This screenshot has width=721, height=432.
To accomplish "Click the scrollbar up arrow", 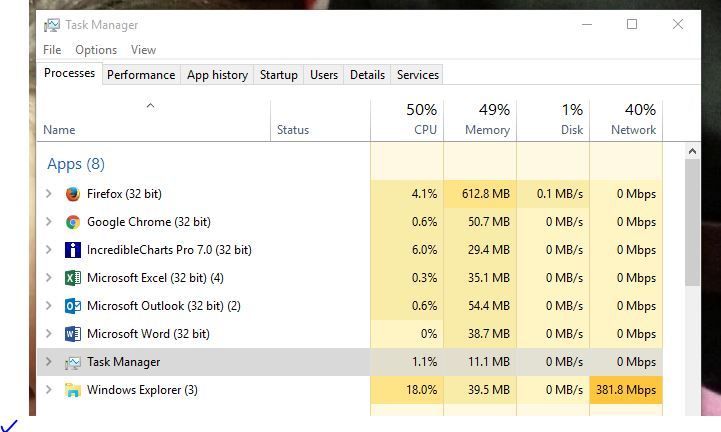I will tap(692, 151).
